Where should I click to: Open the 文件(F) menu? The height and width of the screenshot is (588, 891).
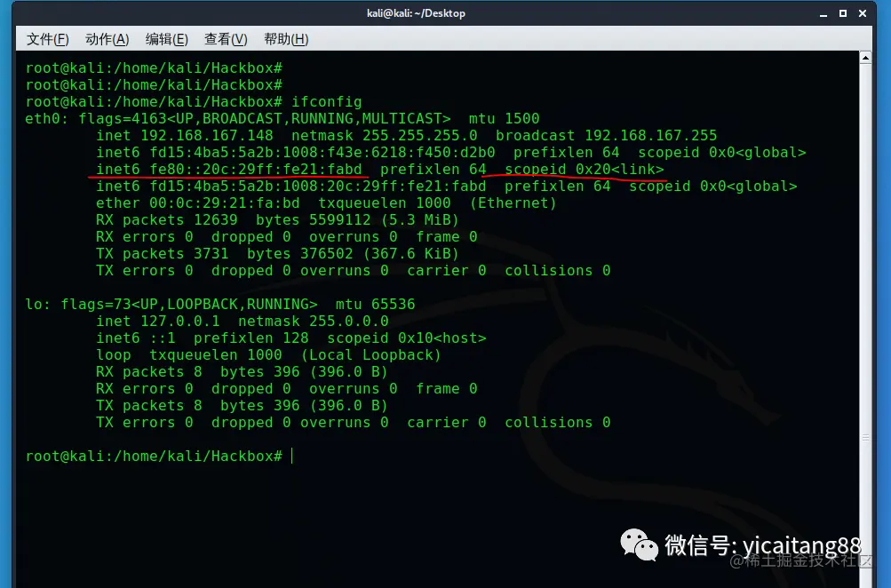[48, 39]
